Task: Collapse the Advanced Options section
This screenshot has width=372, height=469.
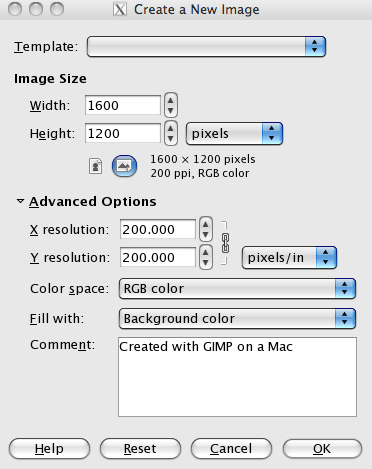Action: click(20, 201)
